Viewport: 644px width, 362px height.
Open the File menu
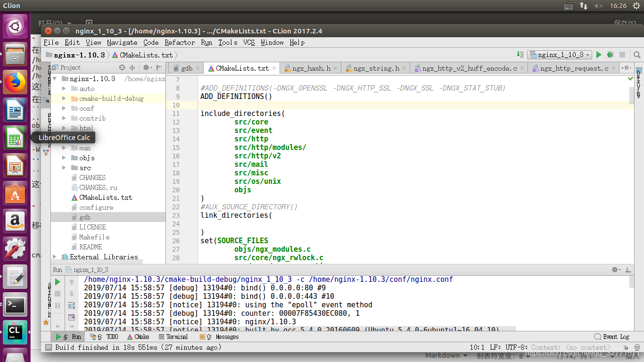(51, 42)
